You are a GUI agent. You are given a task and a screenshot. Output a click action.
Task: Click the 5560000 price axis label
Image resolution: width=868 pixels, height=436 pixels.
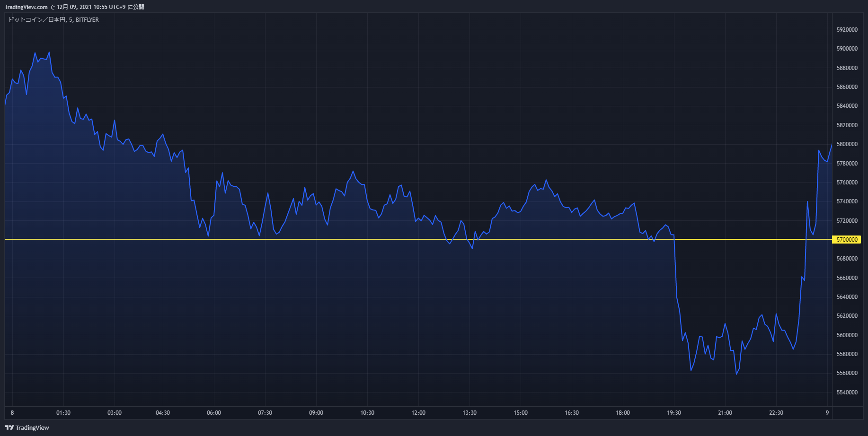pyautogui.click(x=847, y=373)
